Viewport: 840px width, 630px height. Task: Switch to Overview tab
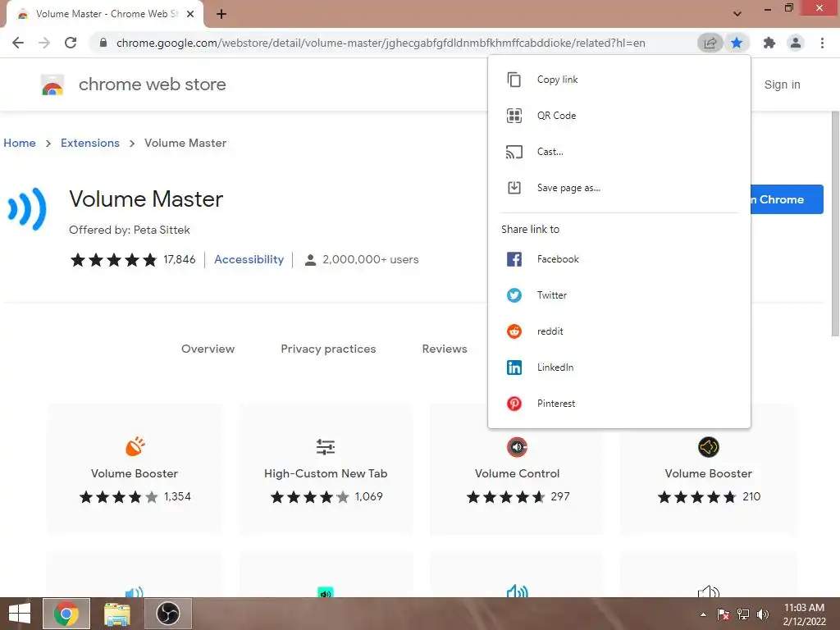(208, 349)
